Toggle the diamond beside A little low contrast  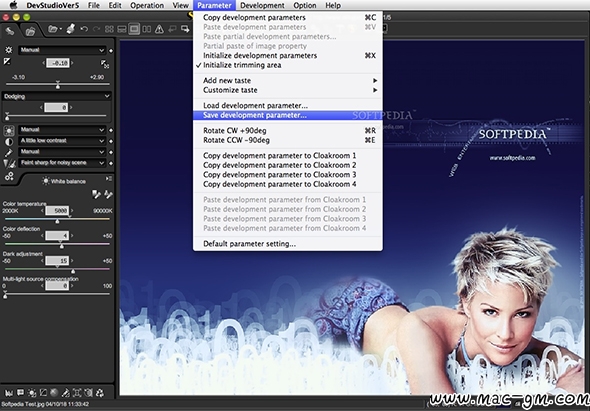click(x=111, y=141)
